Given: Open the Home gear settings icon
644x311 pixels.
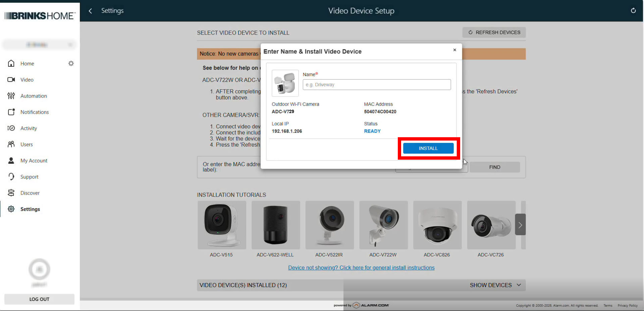Looking at the screenshot, I should tap(71, 63).
